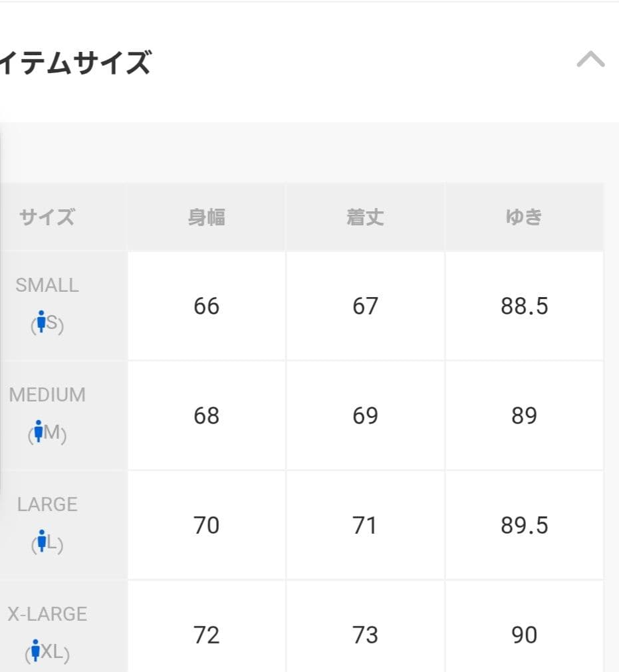Click the blue person icon beside S
This screenshot has height=672, width=619.
tap(41, 322)
